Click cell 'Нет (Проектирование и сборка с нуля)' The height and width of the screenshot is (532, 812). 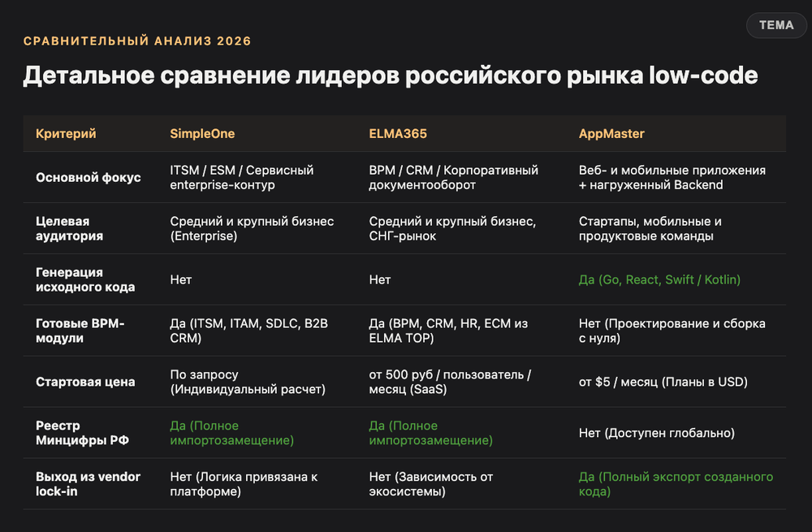[672, 331]
